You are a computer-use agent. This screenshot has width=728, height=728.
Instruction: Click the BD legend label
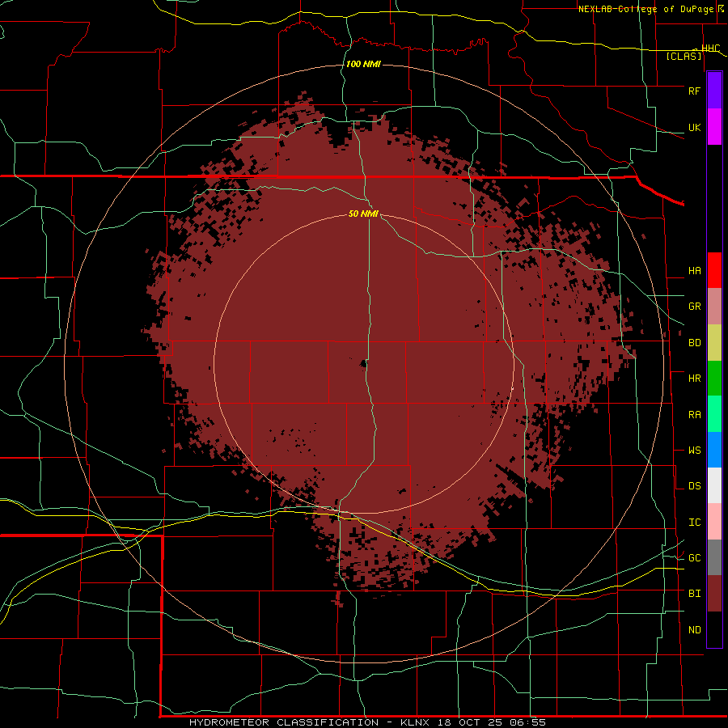click(694, 343)
